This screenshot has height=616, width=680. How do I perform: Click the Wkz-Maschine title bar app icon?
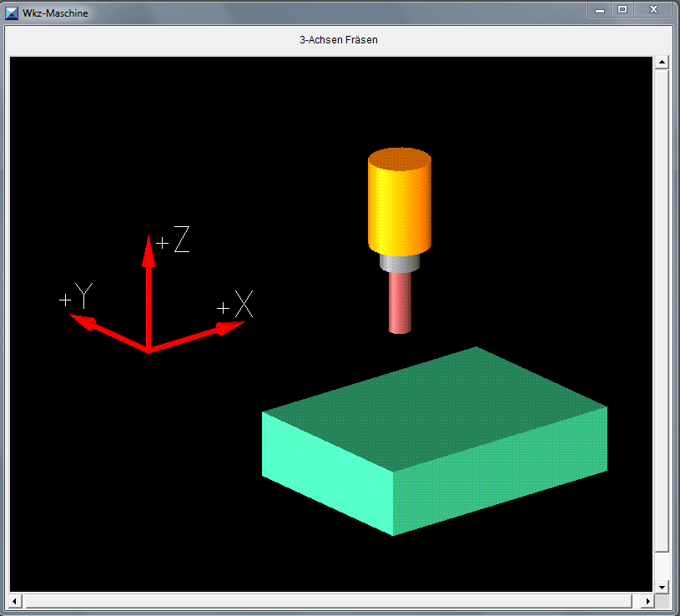coord(12,13)
